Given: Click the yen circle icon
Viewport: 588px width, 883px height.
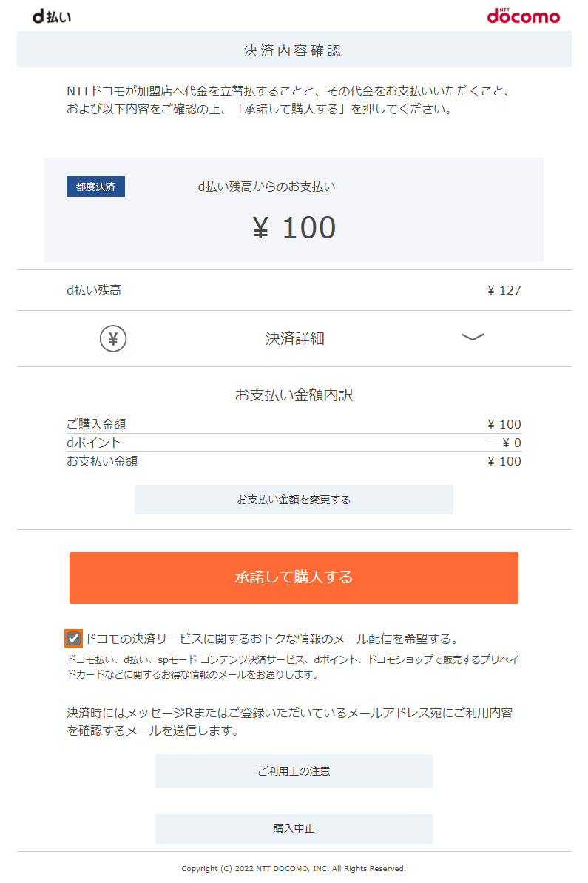Looking at the screenshot, I should (x=113, y=338).
